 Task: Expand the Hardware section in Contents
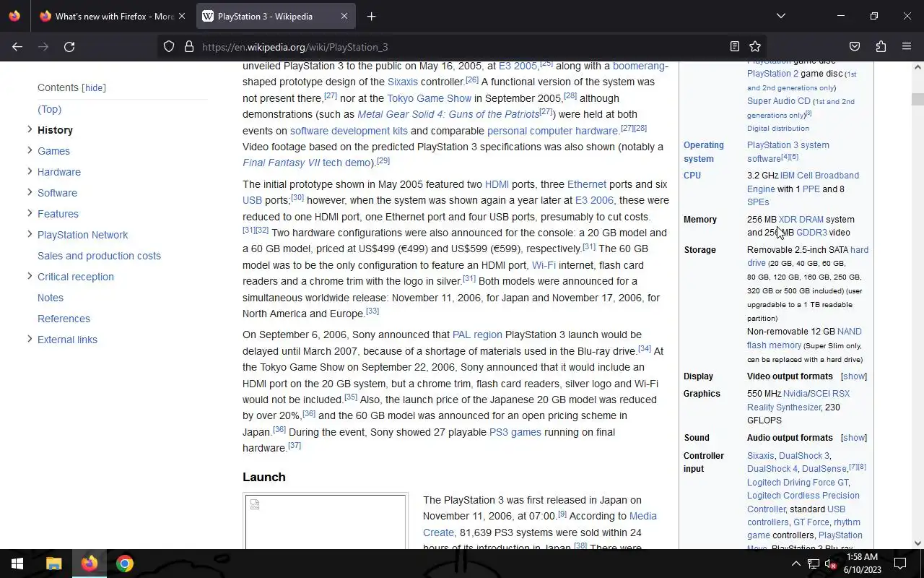[30, 171]
